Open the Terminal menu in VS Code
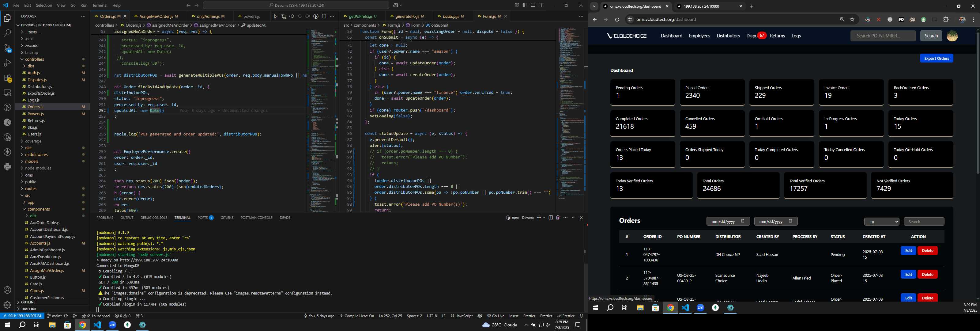This screenshot has height=331, width=980. pos(100,5)
